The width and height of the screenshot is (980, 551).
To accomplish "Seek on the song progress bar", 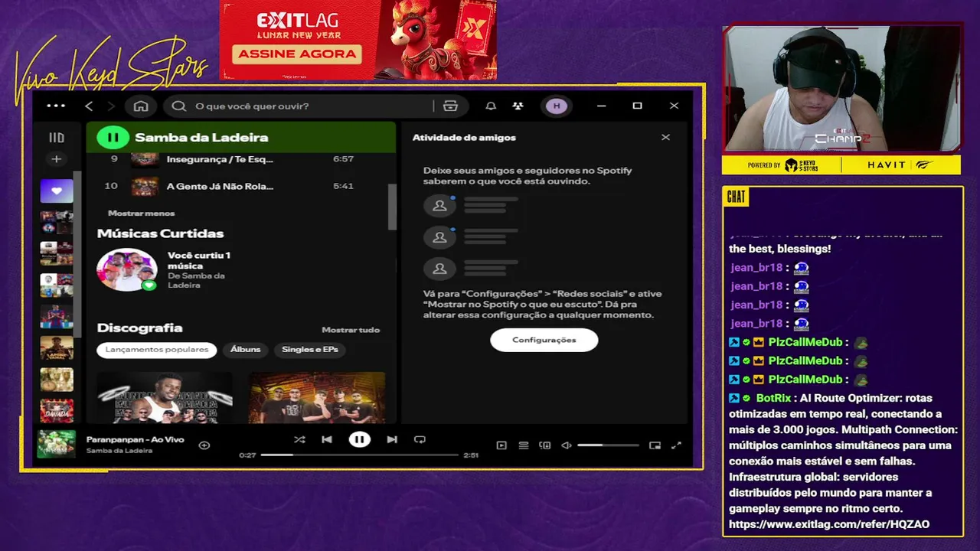I will click(359, 455).
